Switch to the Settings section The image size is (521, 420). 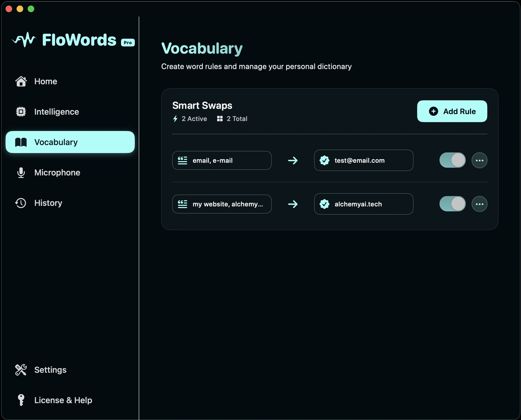pyautogui.click(x=50, y=370)
